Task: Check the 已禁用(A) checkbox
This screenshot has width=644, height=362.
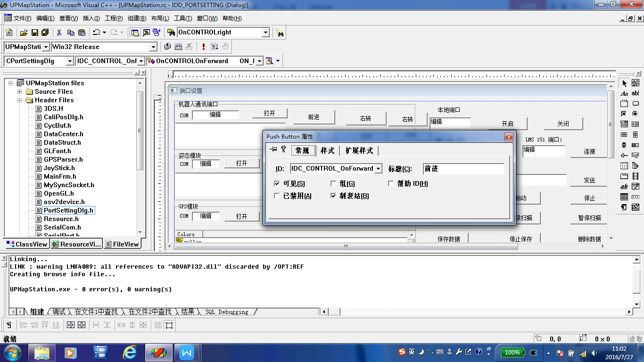Action: tap(277, 196)
